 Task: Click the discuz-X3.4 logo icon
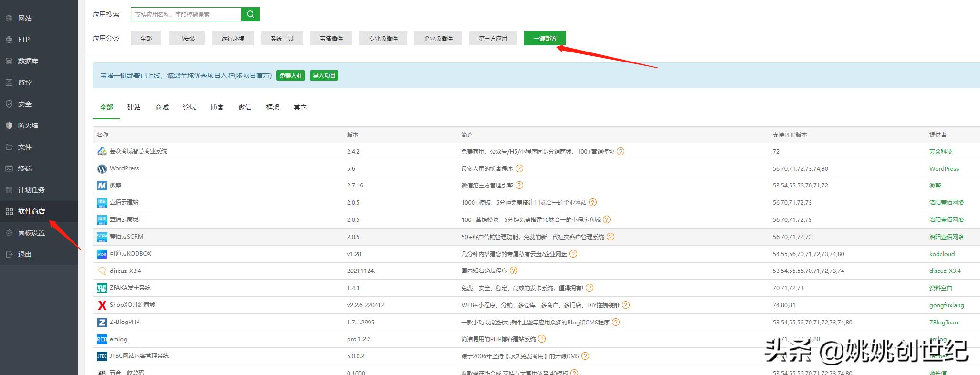tap(102, 271)
